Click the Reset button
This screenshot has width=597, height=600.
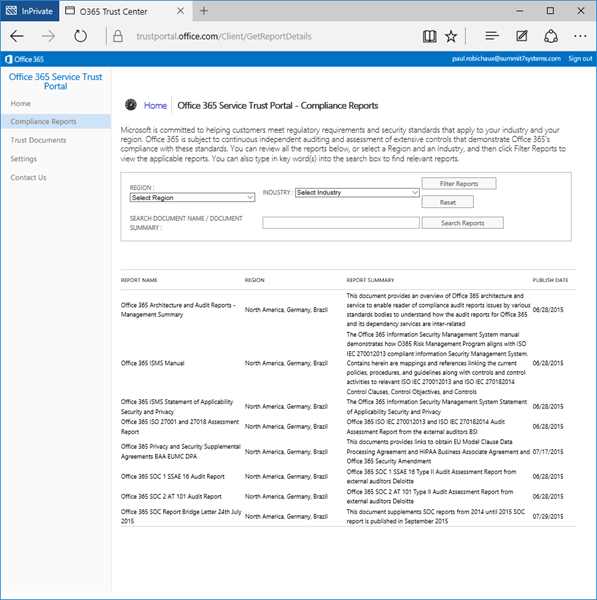(x=447, y=202)
